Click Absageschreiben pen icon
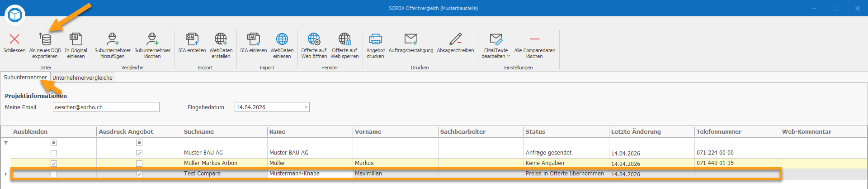Screen dimensions: 868x189 (456, 39)
